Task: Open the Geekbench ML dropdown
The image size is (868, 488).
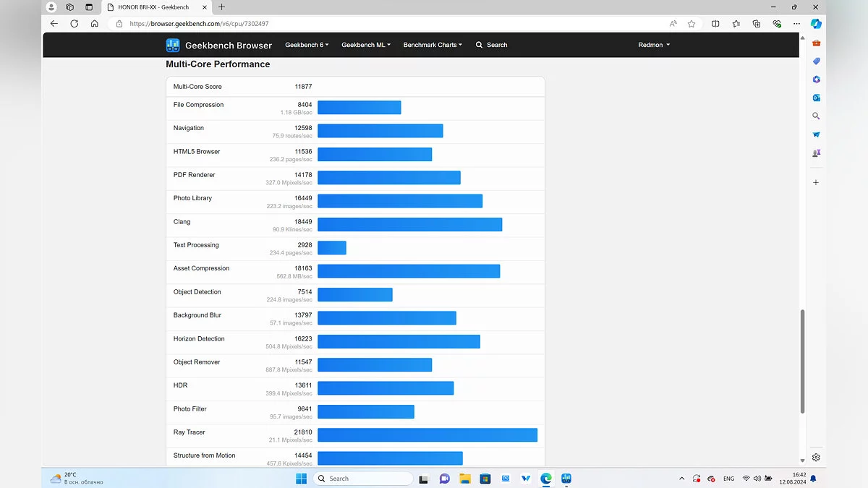Action: click(366, 45)
